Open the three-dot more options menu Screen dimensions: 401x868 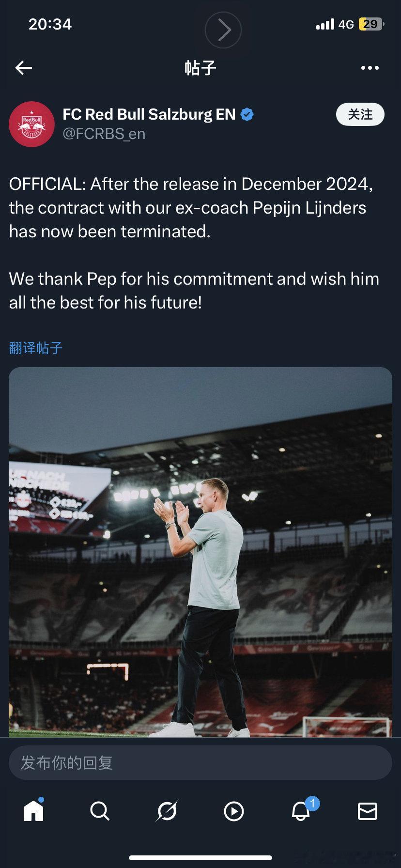[x=370, y=68]
